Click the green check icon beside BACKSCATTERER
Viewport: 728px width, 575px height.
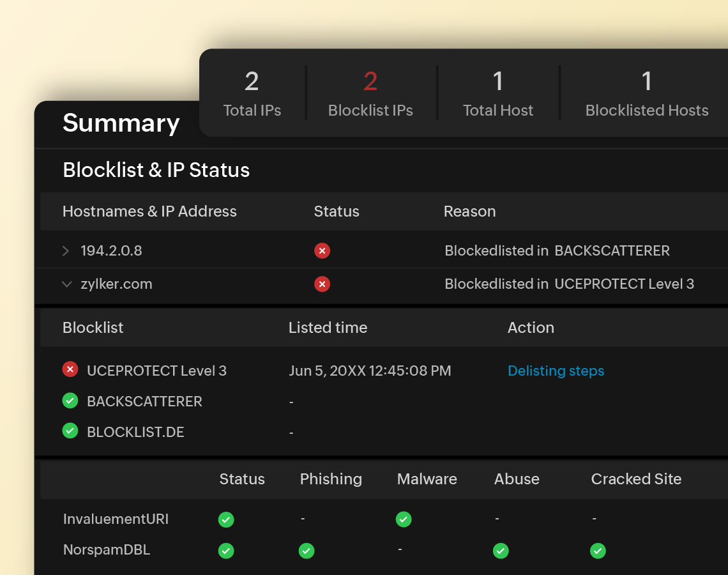click(70, 401)
